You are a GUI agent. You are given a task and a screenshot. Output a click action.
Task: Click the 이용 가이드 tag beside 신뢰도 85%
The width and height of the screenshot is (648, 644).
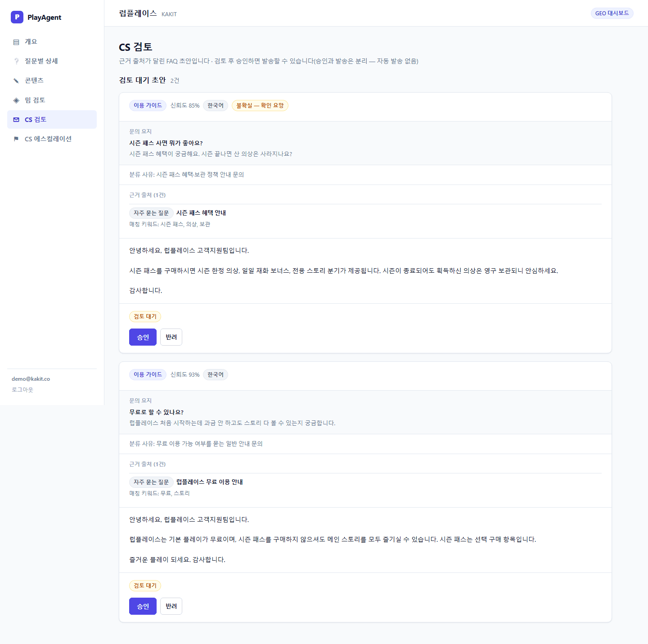click(x=148, y=105)
